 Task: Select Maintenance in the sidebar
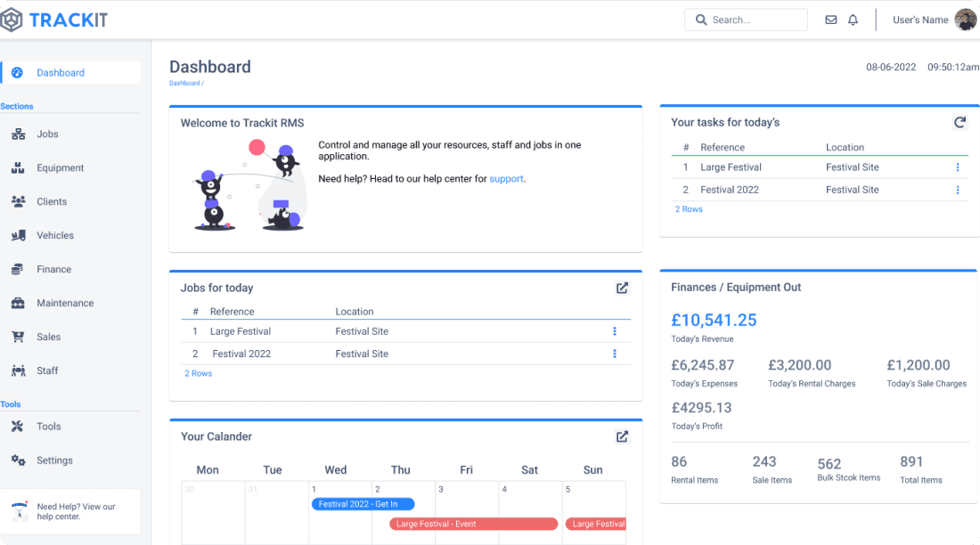pos(64,304)
